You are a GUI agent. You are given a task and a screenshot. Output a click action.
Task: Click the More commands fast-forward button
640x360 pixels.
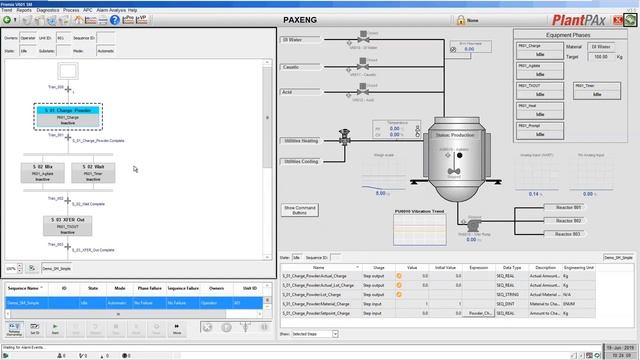[177, 328]
